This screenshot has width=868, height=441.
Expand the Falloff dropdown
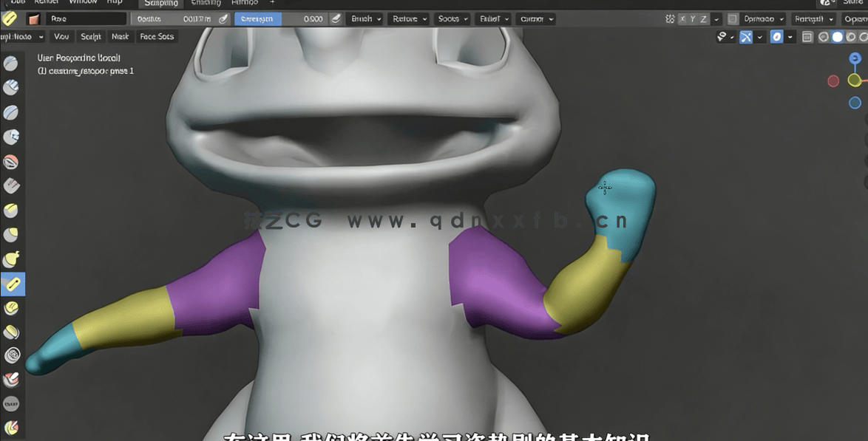(492, 18)
